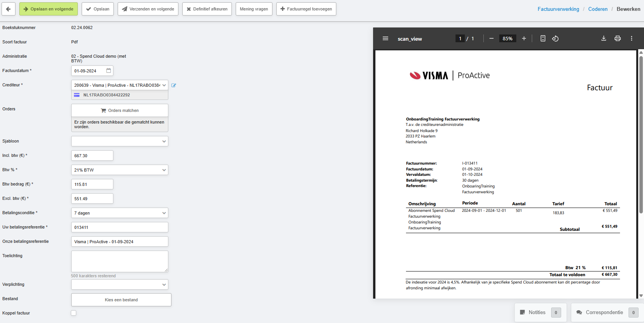644x323 pixels.
Task: Click the '02 - Spend Cloud demo' administratie value
Action: coord(99,58)
